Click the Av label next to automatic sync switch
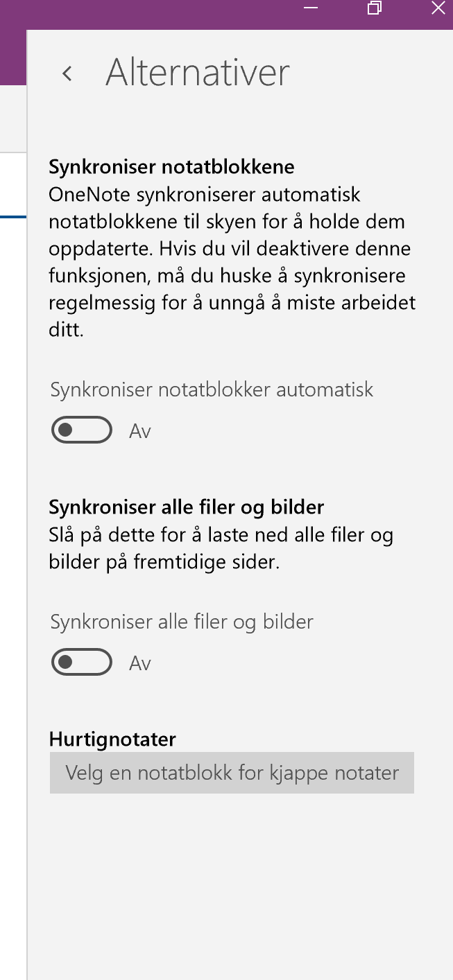 140,431
